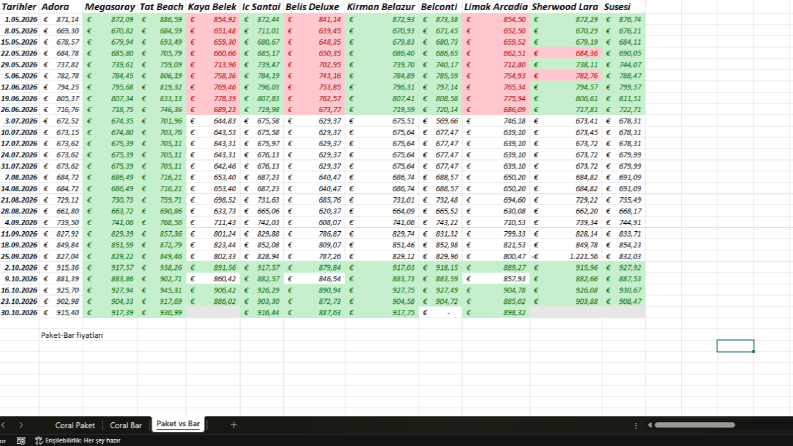This screenshot has height=446, width=793.
Task: Select the Sherwood Lara header cell
Action: point(565,7)
